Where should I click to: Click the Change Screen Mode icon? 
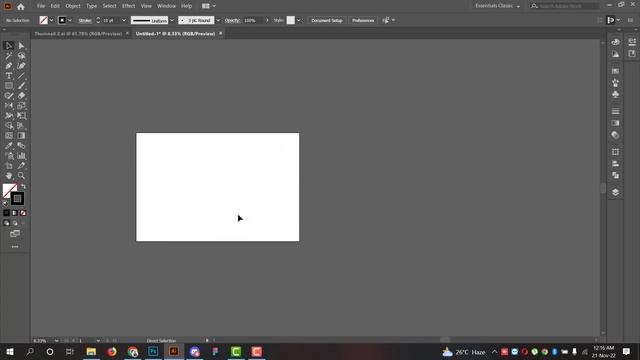(15, 233)
